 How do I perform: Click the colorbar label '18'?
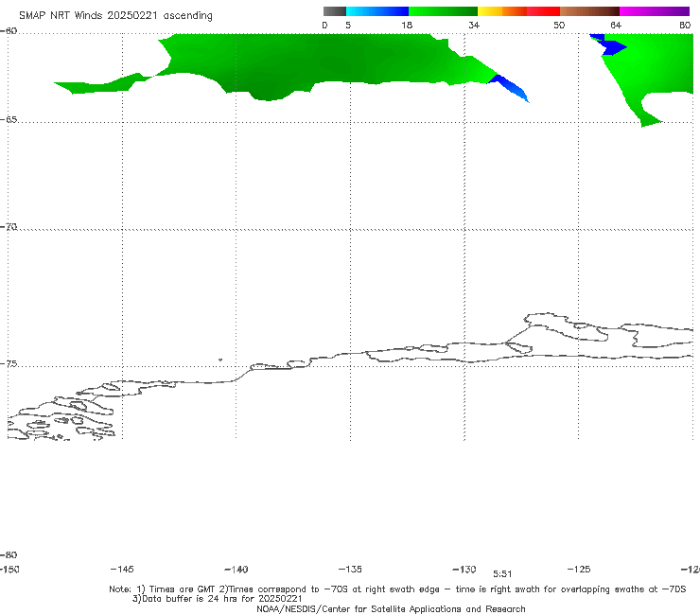click(406, 25)
